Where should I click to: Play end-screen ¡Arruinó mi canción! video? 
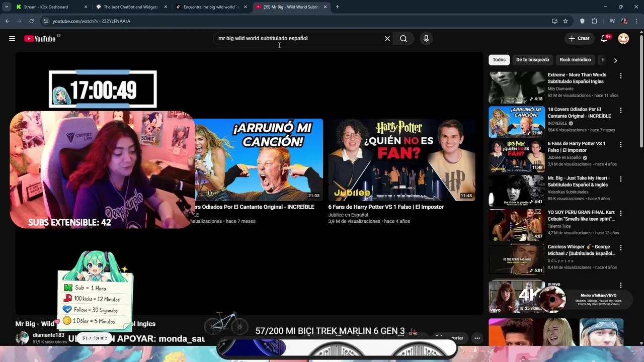(x=259, y=160)
